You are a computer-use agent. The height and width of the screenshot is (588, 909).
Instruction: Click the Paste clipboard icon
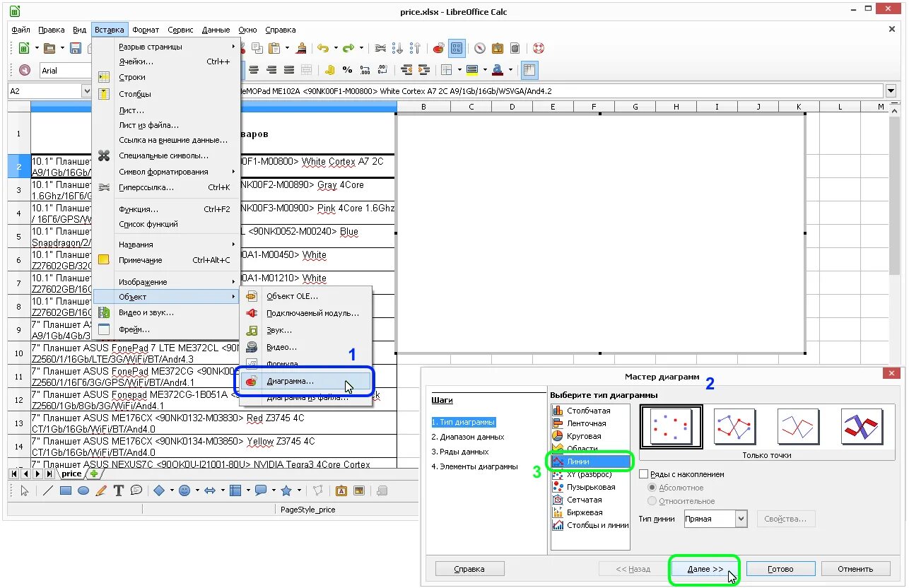pos(274,48)
